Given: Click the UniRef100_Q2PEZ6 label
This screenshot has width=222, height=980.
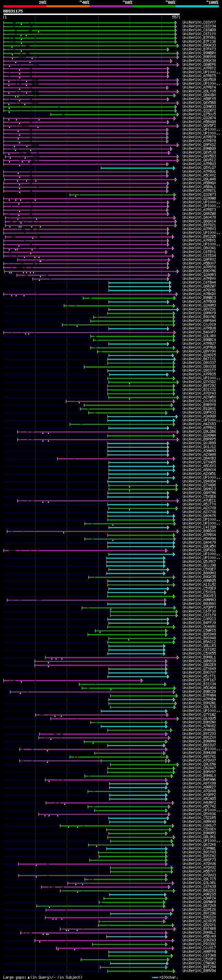Looking at the screenshot, I should pos(199,909).
